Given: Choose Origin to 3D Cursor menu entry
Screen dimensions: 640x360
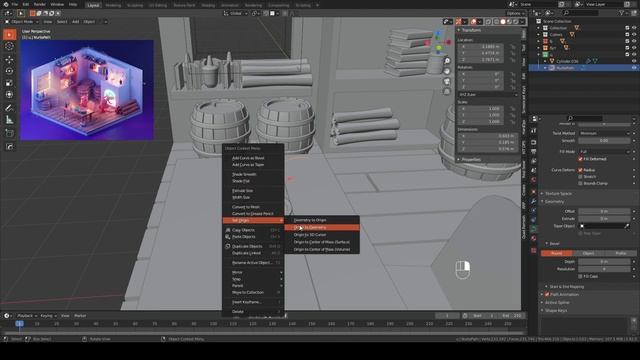Looking at the screenshot, I should pos(322,235).
